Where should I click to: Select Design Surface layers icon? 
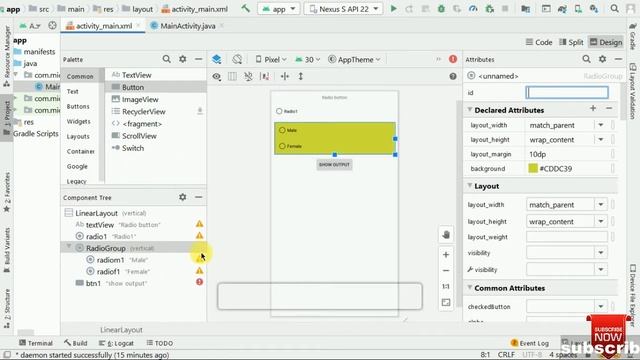coord(216,59)
